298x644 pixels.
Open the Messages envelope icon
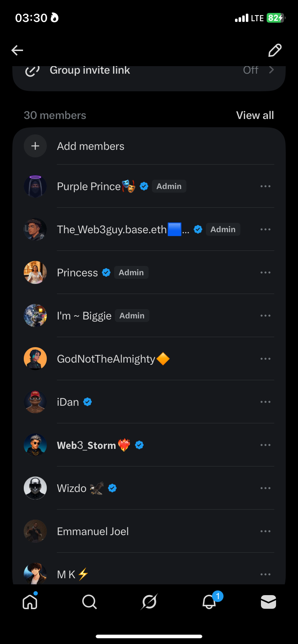(x=268, y=602)
